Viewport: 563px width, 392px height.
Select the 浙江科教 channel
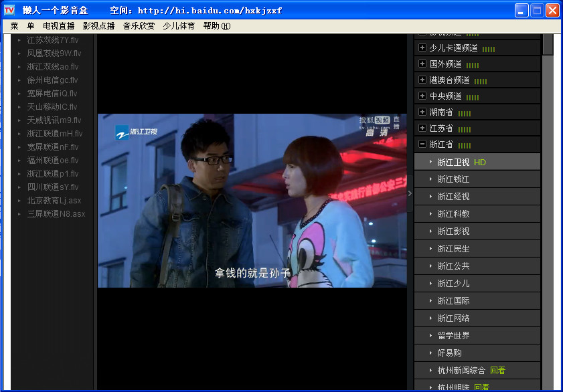pos(477,214)
